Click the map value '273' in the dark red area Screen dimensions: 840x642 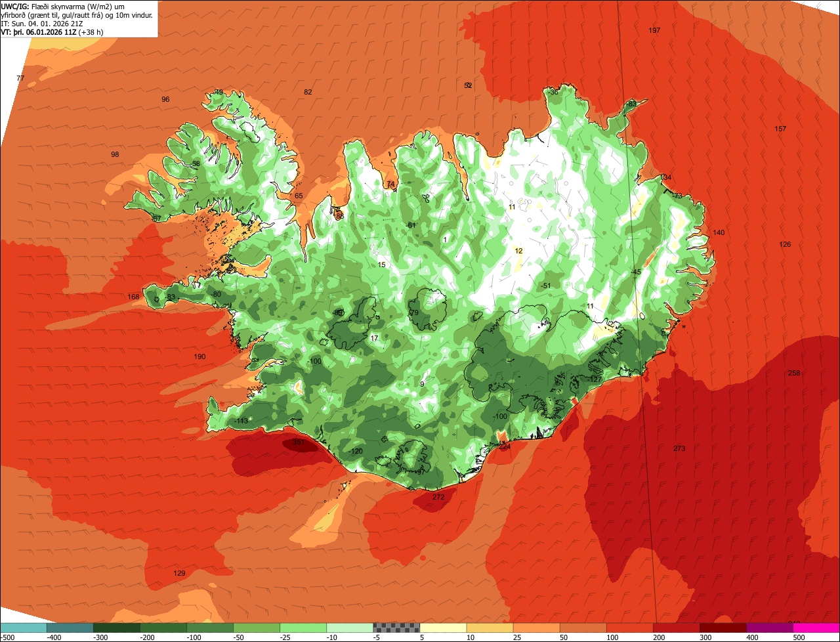coord(679,448)
